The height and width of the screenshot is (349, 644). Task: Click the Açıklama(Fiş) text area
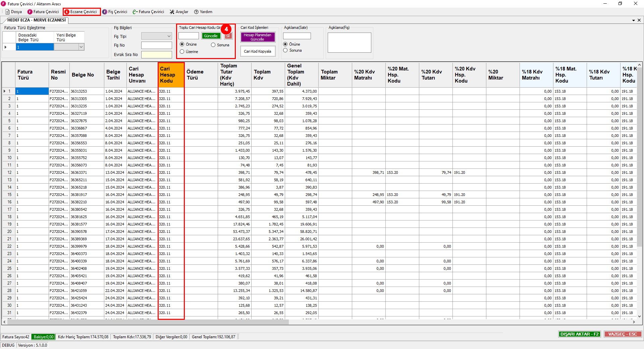[x=349, y=43]
